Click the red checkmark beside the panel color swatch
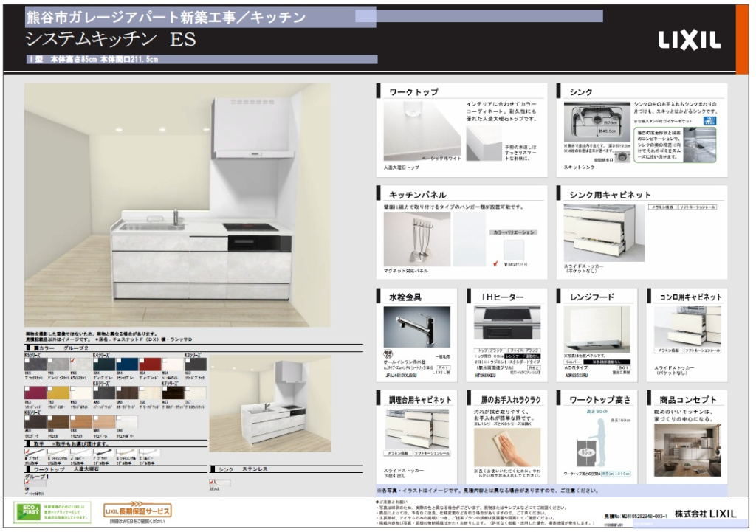 tap(495, 263)
